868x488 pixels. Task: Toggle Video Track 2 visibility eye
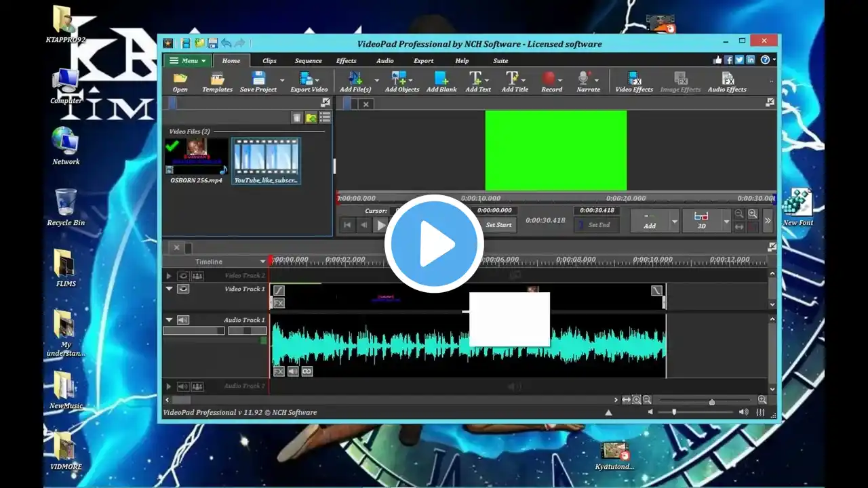pyautogui.click(x=183, y=276)
